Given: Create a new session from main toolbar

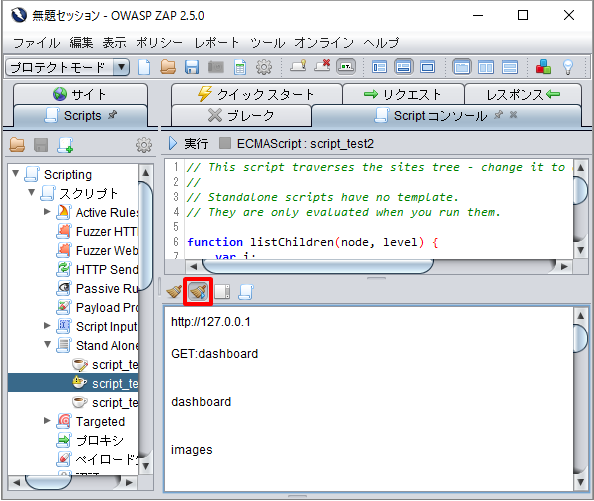Looking at the screenshot, I should [144, 67].
